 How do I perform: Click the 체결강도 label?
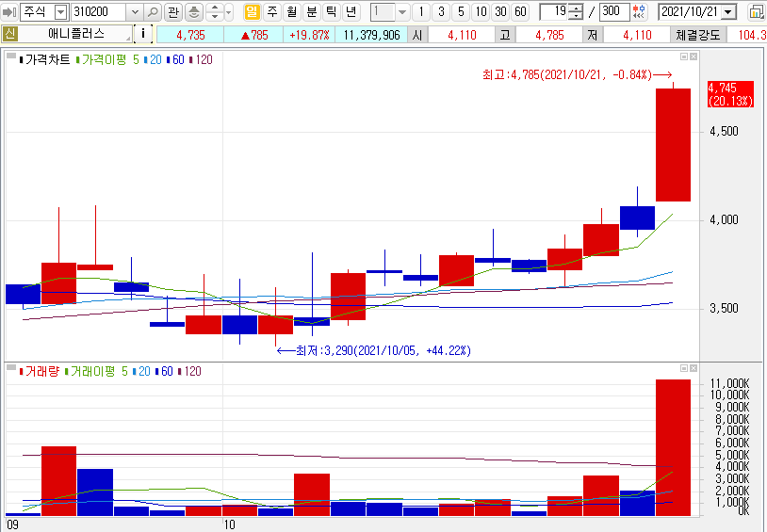point(698,35)
